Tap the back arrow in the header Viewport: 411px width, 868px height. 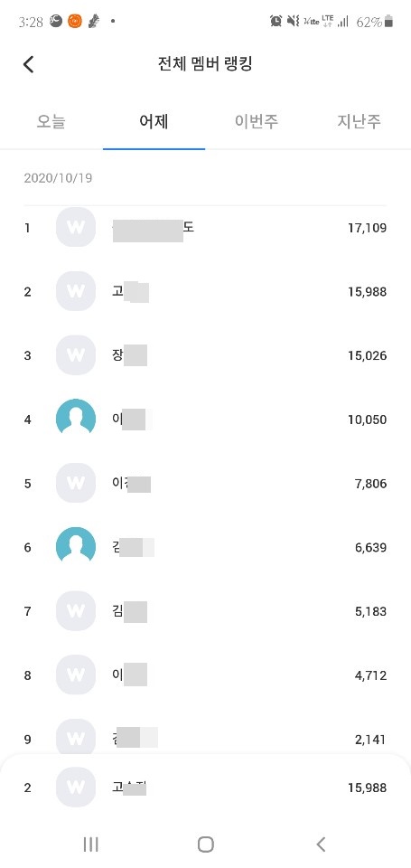coord(28,64)
